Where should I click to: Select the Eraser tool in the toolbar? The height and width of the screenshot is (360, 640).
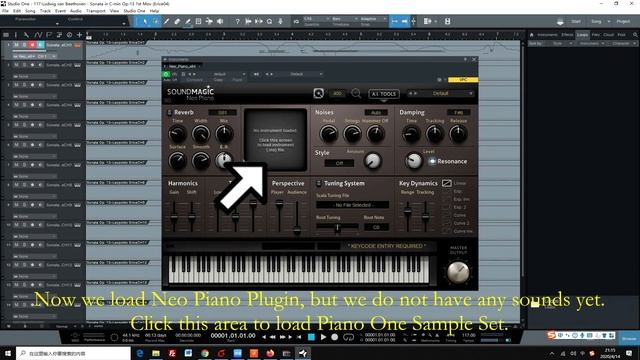pyautogui.click(x=177, y=21)
